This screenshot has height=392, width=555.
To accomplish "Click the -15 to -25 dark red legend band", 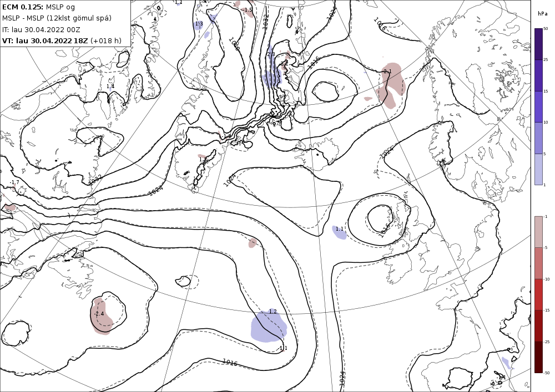I will [x=538, y=325].
